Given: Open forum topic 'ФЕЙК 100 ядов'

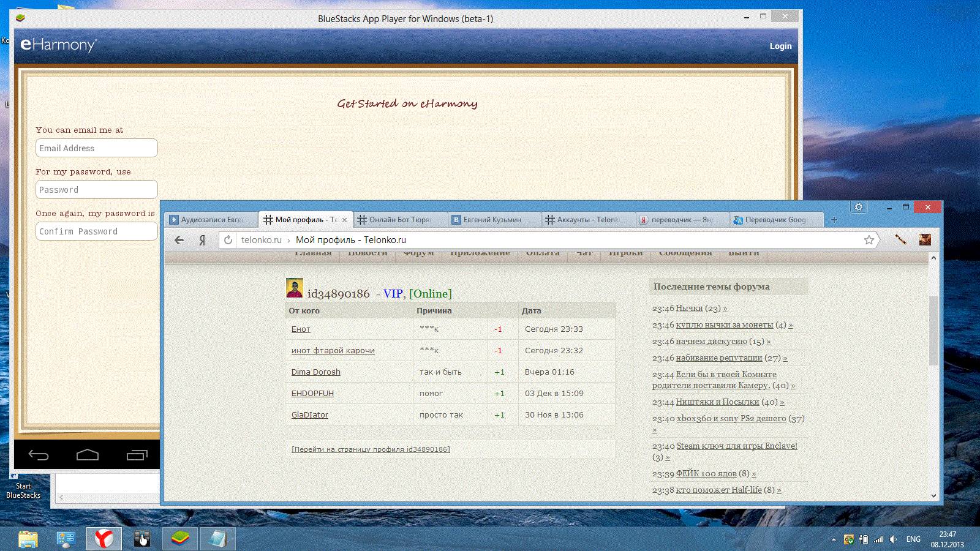Looking at the screenshot, I should click(706, 474).
